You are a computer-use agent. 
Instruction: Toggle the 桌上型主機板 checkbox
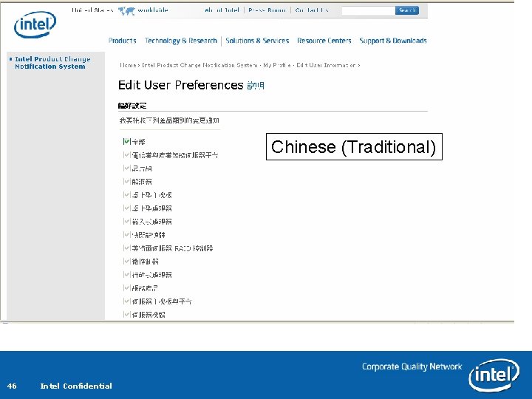127,195
